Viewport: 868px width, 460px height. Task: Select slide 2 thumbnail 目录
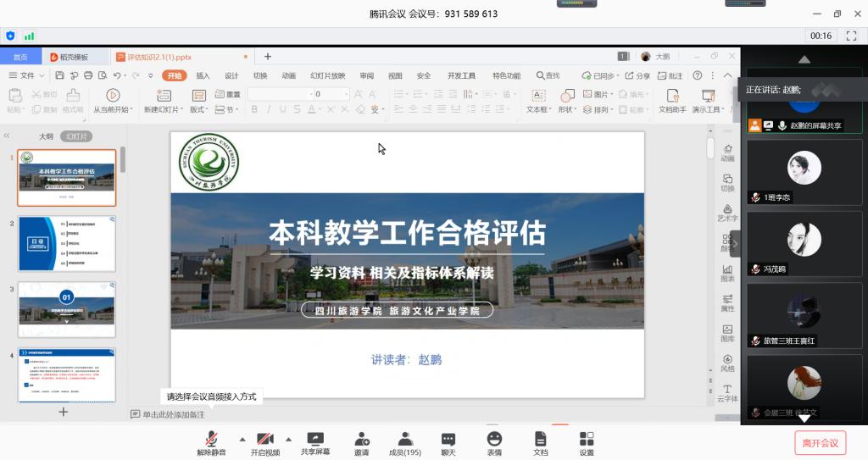pyautogui.click(x=67, y=244)
